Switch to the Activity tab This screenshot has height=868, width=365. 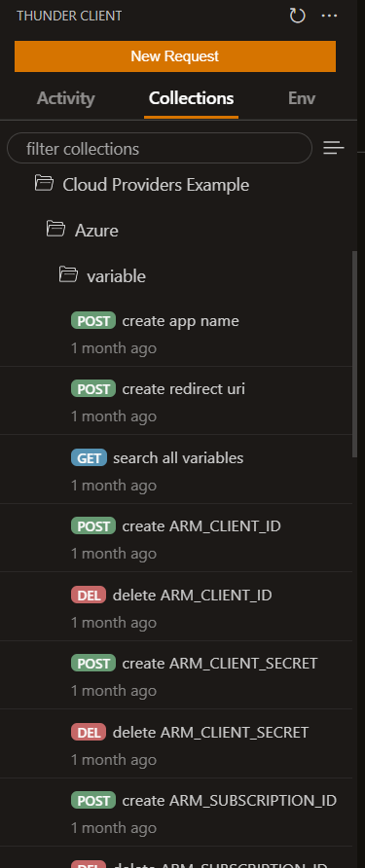(65, 98)
